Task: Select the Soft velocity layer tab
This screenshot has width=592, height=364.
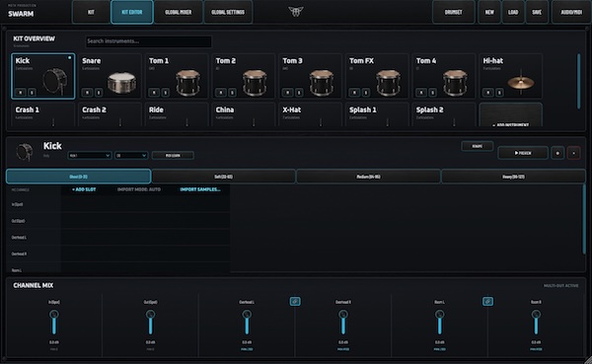Action: tap(224, 177)
